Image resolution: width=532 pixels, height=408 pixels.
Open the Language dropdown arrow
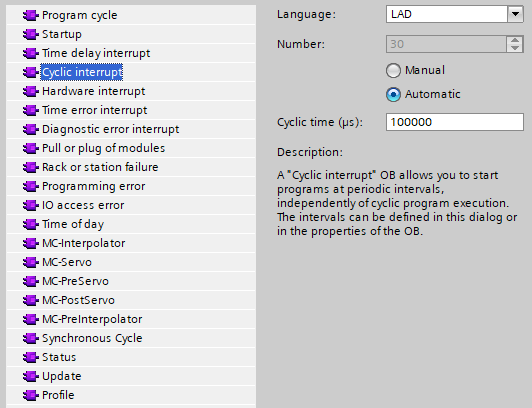[515, 14]
